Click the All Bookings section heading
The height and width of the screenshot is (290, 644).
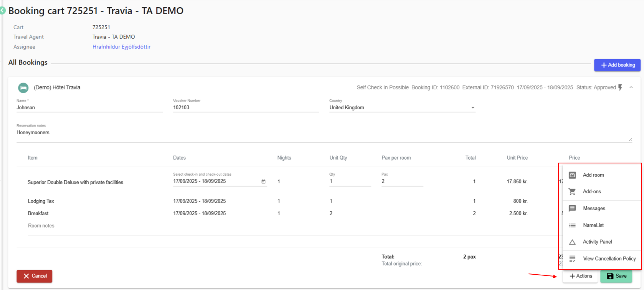click(x=28, y=62)
